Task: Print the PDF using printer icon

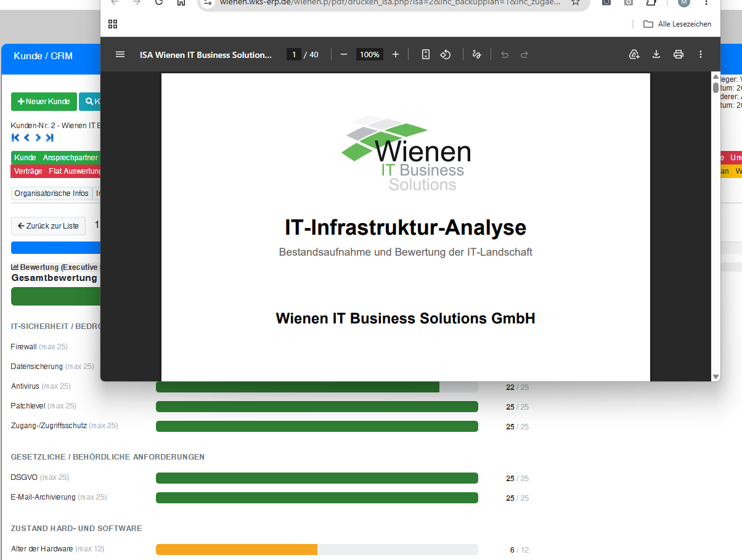Action: coord(679,54)
